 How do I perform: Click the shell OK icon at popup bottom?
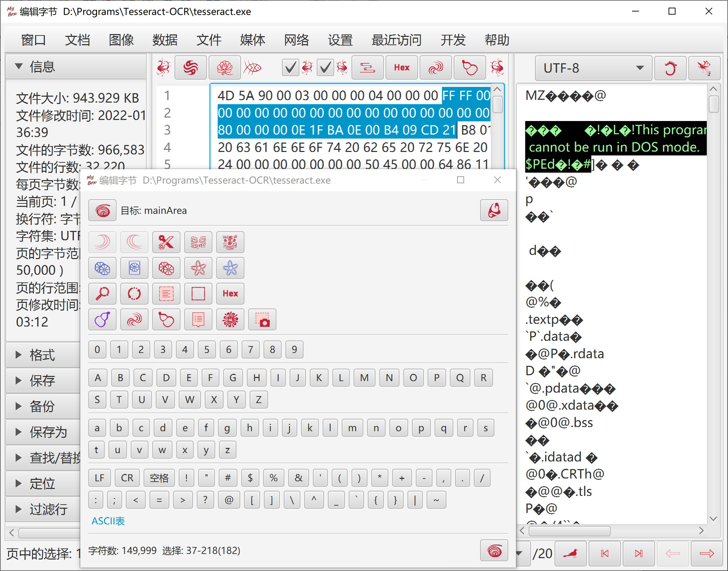[494, 550]
